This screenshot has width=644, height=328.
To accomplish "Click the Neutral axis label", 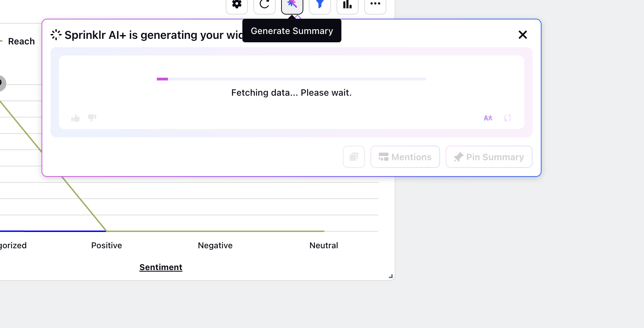I will [x=324, y=245].
